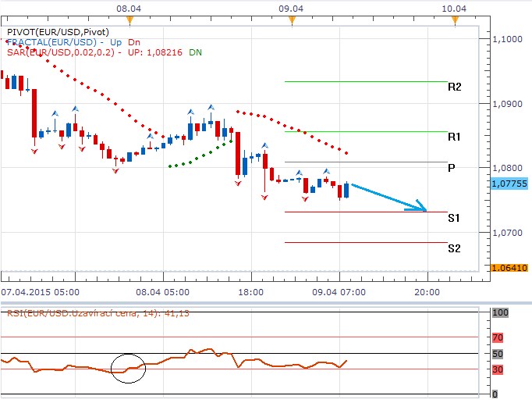This screenshot has height=403, width=532.
Task: Click the current price tag 1,07755
Action: [510, 184]
